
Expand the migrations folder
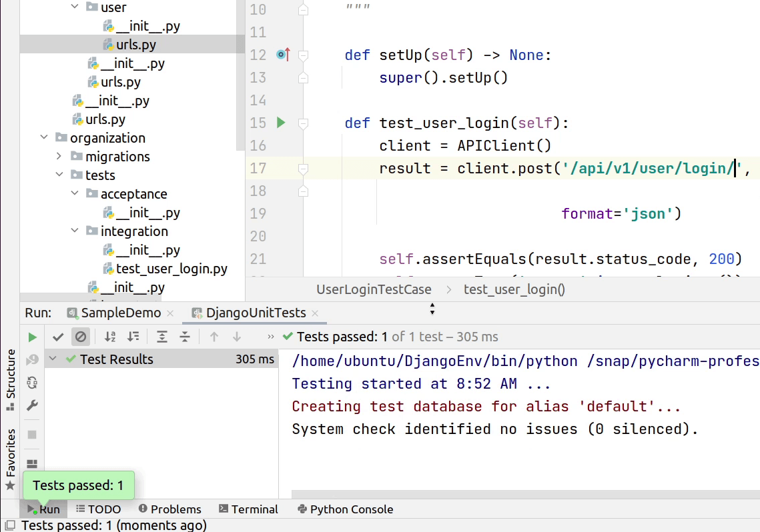click(x=59, y=157)
